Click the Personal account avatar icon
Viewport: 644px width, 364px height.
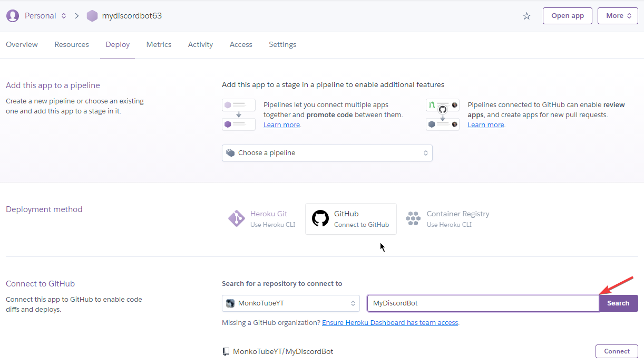pyautogui.click(x=13, y=16)
